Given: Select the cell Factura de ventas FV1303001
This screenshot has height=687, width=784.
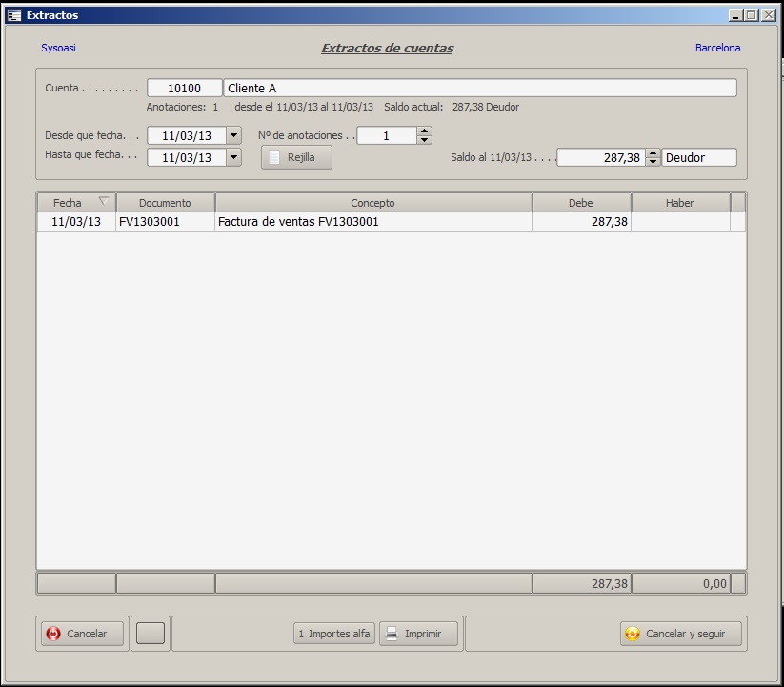Looking at the screenshot, I should pyautogui.click(x=373, y=221).
